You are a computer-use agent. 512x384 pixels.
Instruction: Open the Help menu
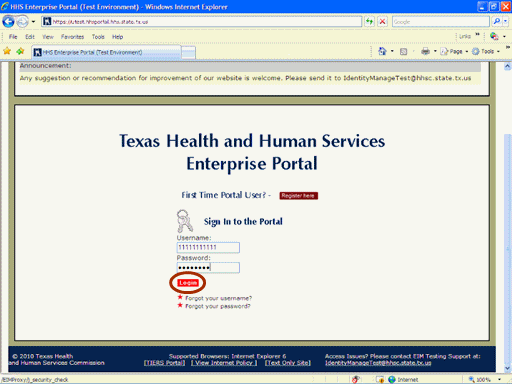(117, 37)
